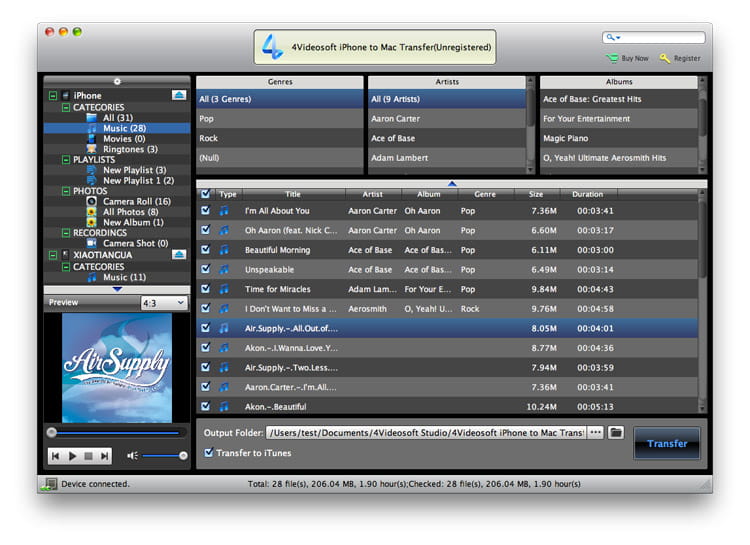Eject the iPhone device icon
The height and width of the screenshot is (545, 750).
coord(179,95)
